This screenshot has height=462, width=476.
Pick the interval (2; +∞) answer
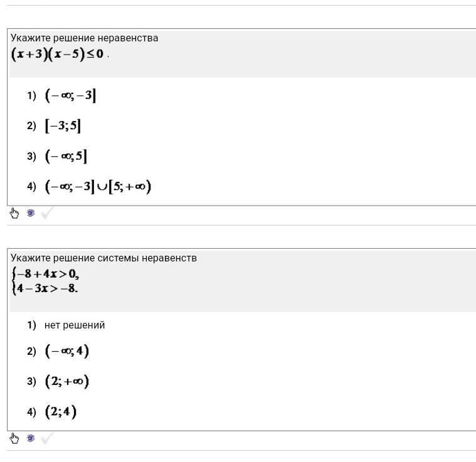[x=67, y=381]
